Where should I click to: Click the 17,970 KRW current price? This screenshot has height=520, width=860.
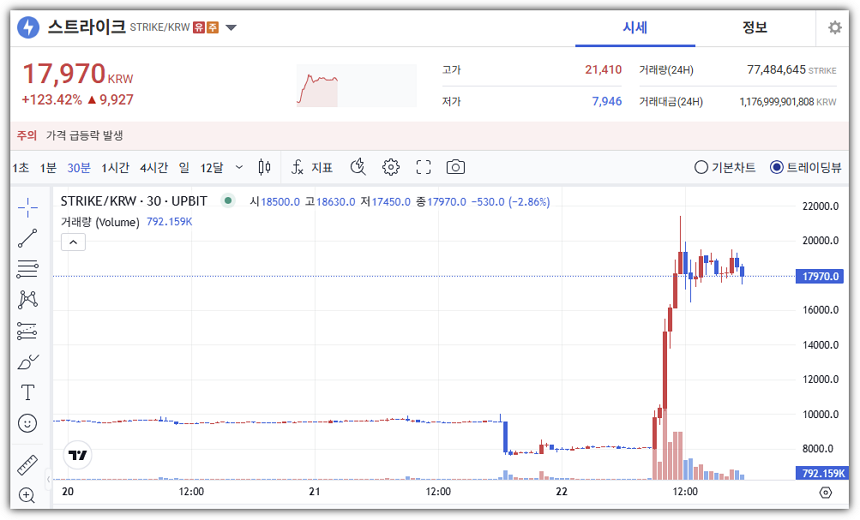77,74
